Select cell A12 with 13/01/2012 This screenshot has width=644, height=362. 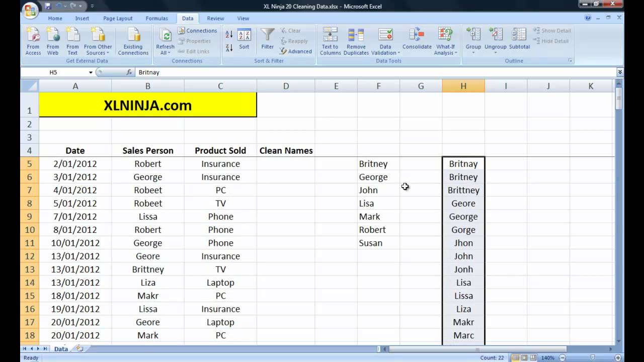click(75, 256)
